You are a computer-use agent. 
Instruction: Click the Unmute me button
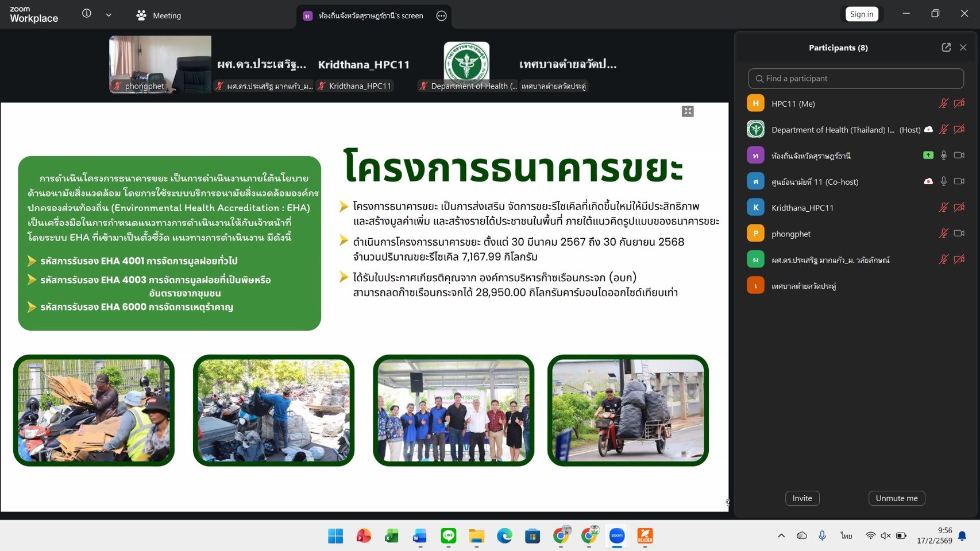coord(896,498)
